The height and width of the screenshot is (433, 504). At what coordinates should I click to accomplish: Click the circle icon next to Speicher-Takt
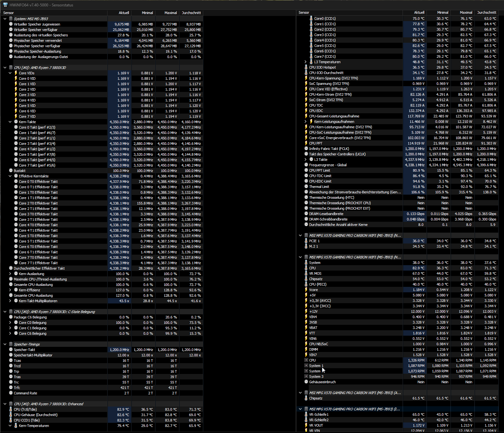tap(11, 349)
